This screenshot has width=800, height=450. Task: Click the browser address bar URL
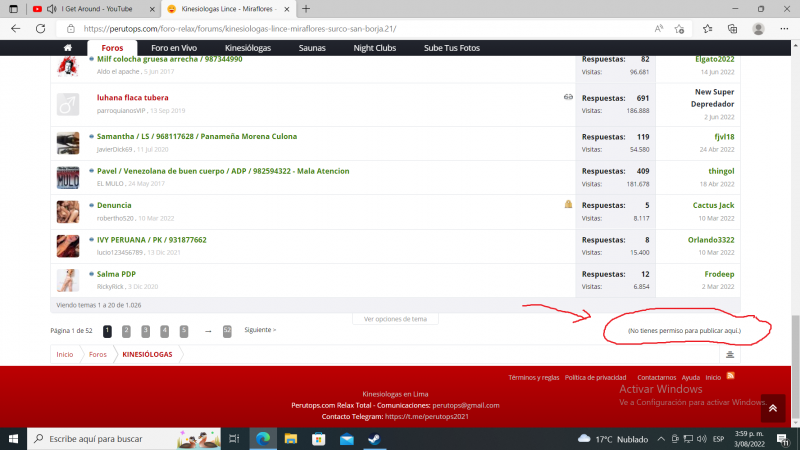pyautogui.click(x=300, y=29)
